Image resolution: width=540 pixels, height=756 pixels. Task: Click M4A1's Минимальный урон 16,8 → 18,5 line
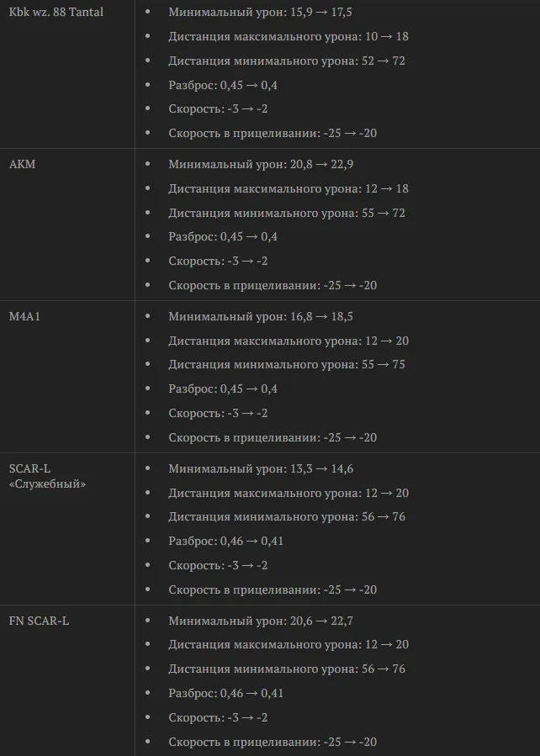click(261, 317)
